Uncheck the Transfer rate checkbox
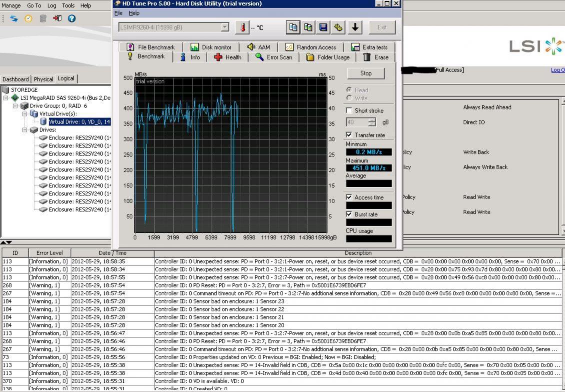 349,135
